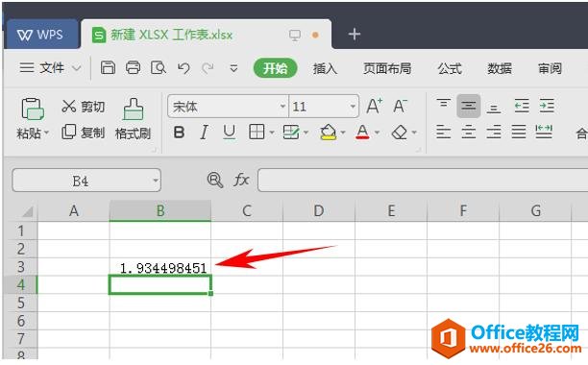The image size is (588, 365).
Task: Add a new tab with plus button
Action: pos(355,35)
